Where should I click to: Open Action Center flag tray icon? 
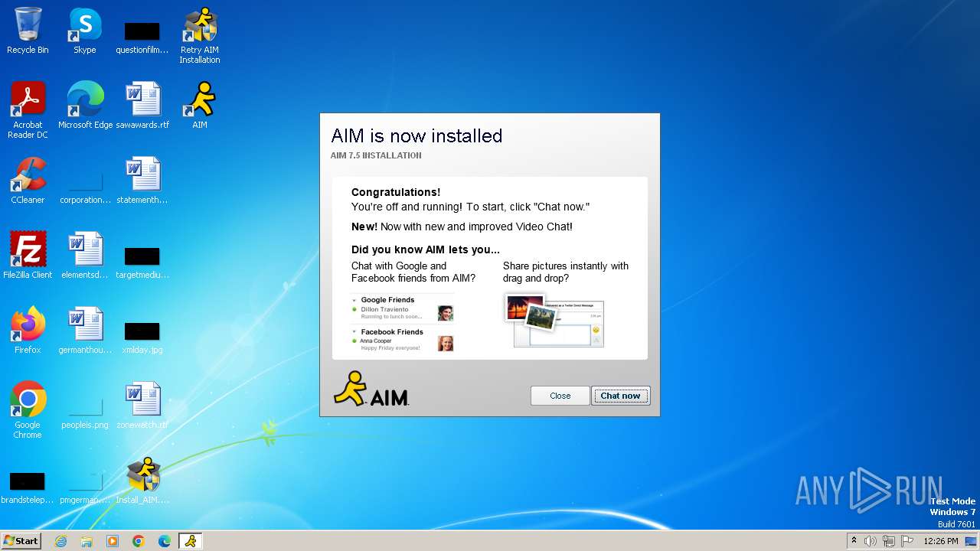coord(907,541)
